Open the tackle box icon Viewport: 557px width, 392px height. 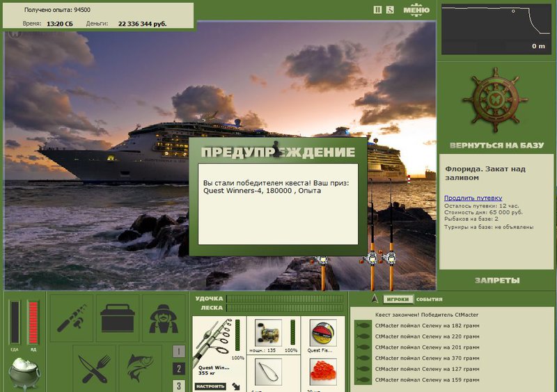point(117,317)
